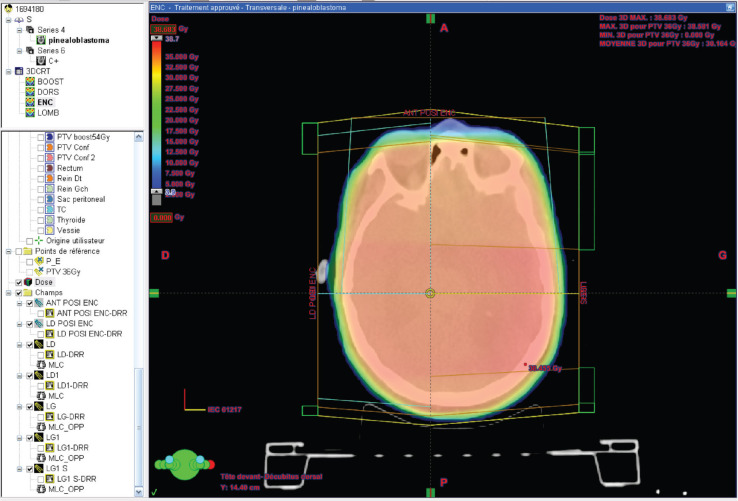Screen dimensions: 738x501
Task: Toggle the ANT POSI ENC field checkbox
Action: coord(30,303)
